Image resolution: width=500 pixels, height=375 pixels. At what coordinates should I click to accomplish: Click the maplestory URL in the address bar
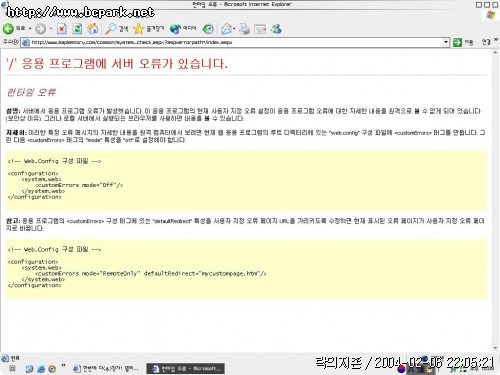pyautogui.click(x=132, y=42)
